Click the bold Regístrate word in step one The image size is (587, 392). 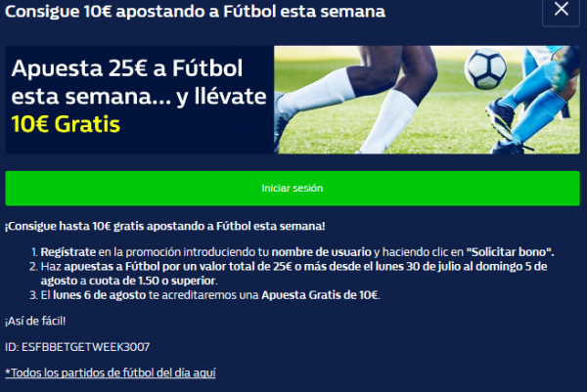click(68, 252)
